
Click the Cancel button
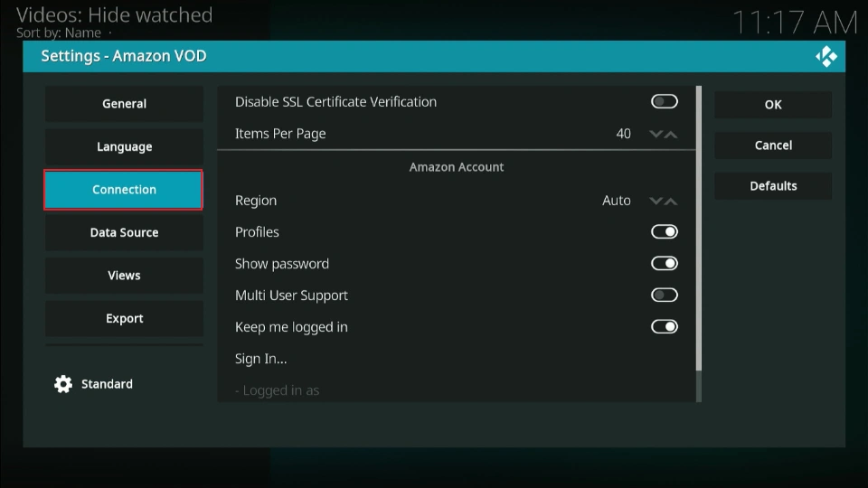click(x=773, y=145)
